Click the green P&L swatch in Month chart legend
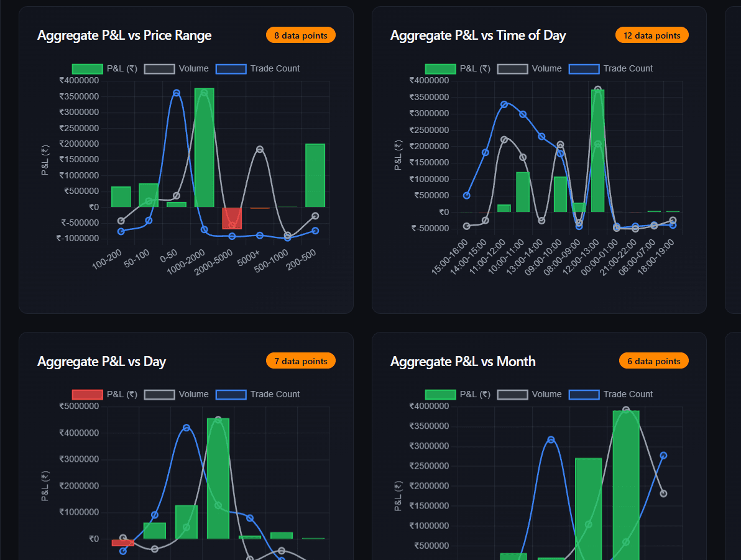The height and width of the screenshot is (560, 741). (x=440, y=394)
